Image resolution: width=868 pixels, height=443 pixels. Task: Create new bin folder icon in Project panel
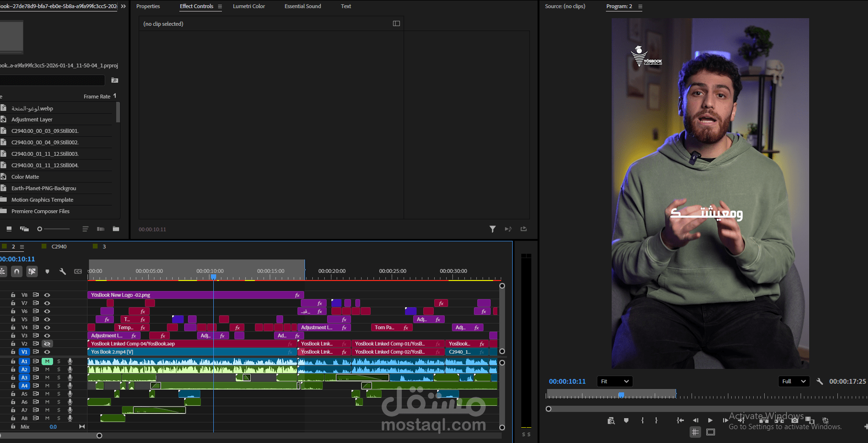click(116, 229)
